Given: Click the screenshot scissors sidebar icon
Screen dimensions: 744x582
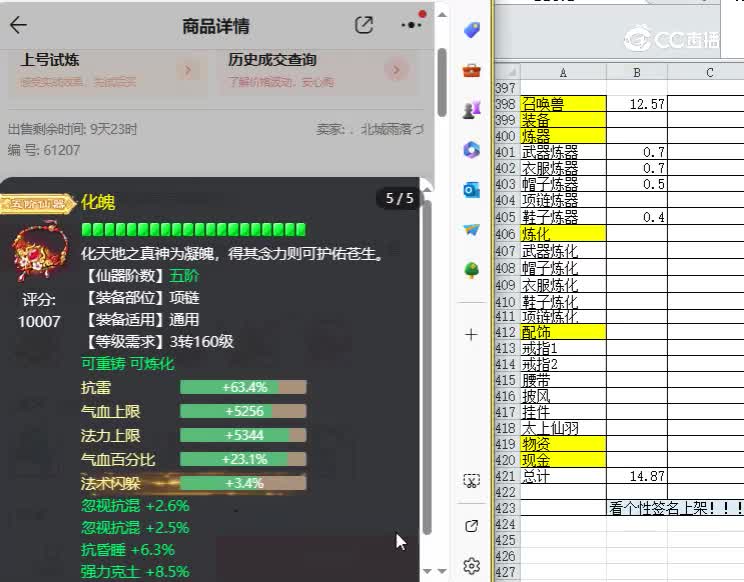Looking at the screenshot, I should (x=471, y=480).
